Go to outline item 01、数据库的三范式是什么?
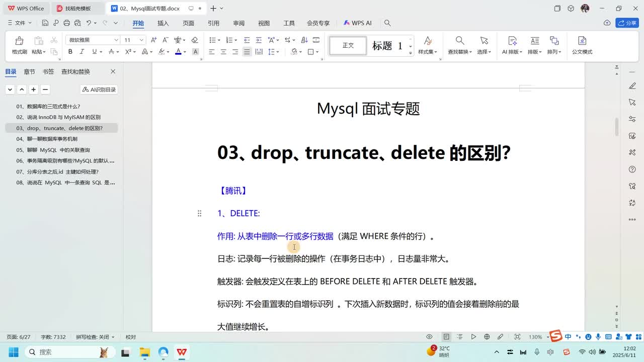Viewport: 644px width, 362px height. (61, 106)
